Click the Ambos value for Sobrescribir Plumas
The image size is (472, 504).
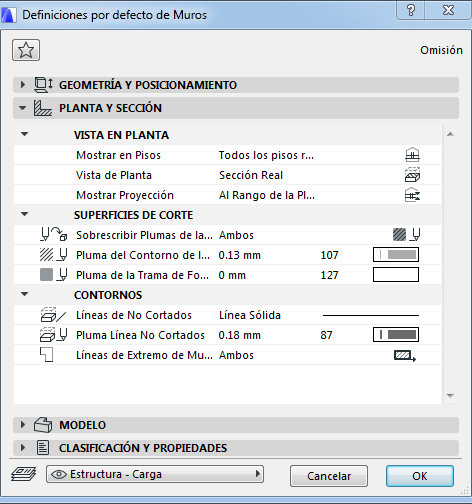pyautogui.click(x=236, y=235)
